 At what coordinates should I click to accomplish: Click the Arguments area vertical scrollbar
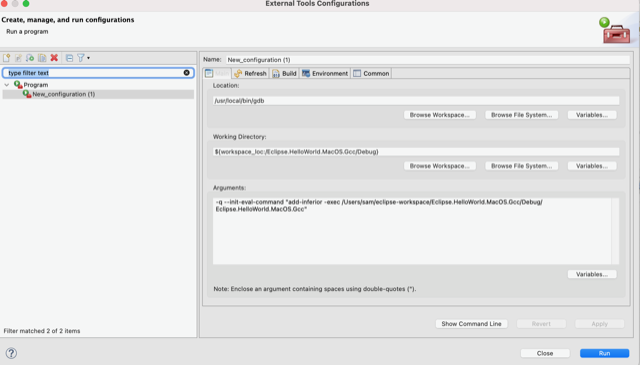[615, 231]
